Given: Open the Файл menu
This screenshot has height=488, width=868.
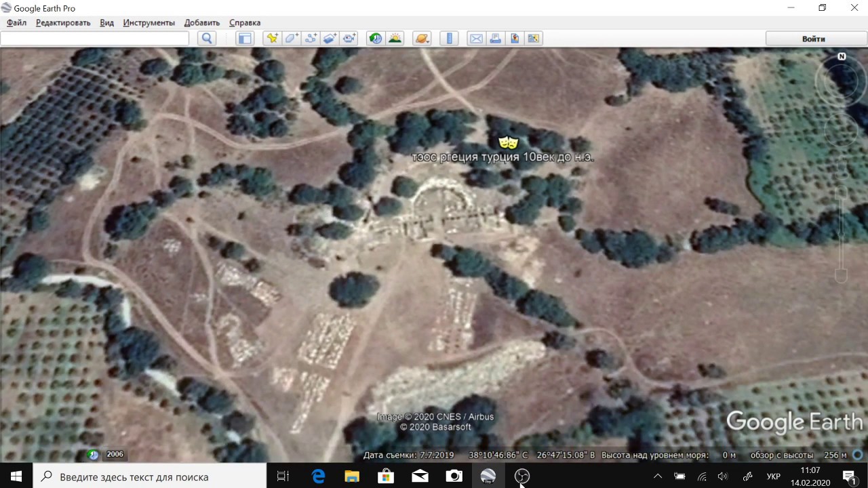Looking at the screenshot, I should pyautogui.click(x=16, y=22).
